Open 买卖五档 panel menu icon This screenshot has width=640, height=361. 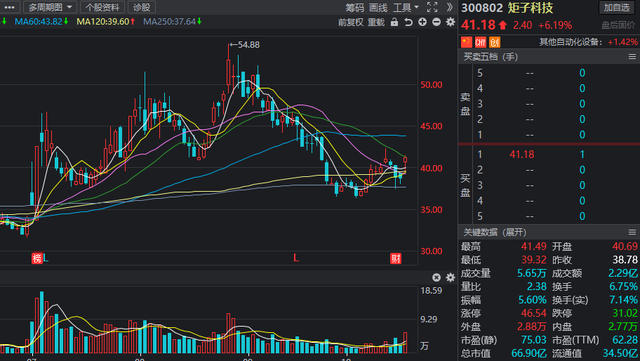(632, 57)
